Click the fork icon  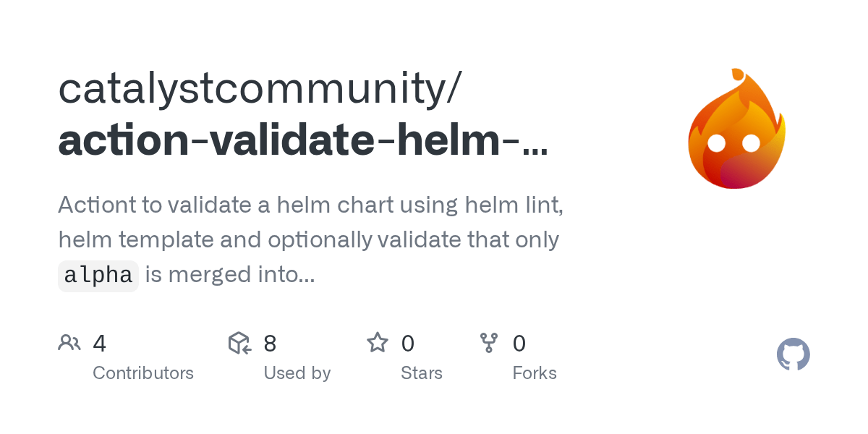[489, 343]
